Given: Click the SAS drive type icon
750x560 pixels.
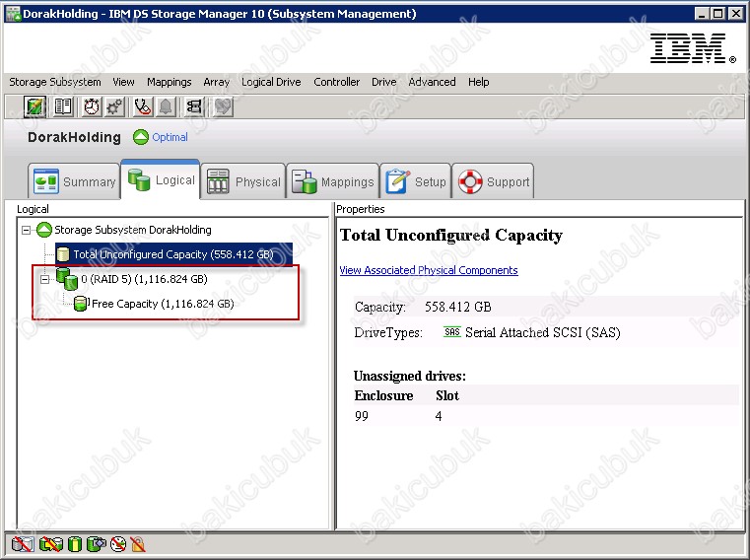Looking at the screenshot, I should click(452, 331).
